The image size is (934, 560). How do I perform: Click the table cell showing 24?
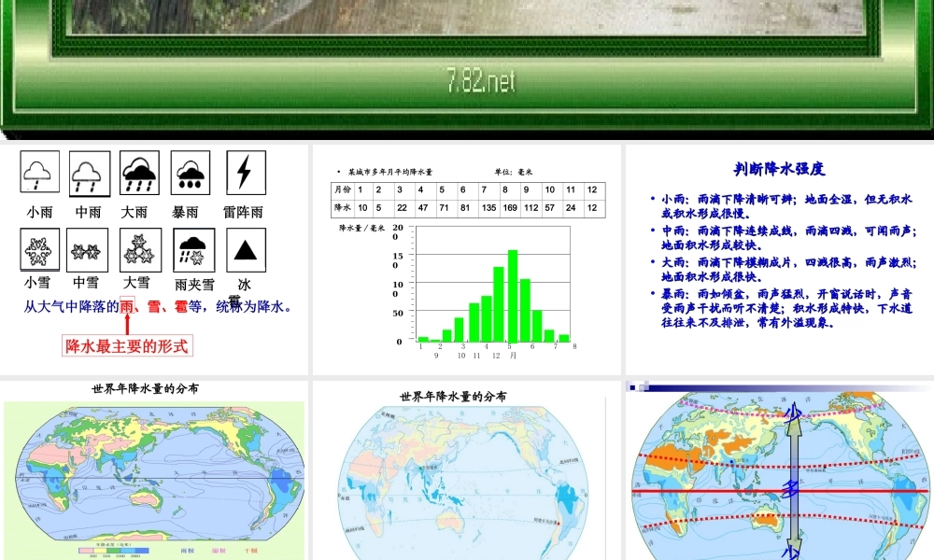tap(573, 208)
